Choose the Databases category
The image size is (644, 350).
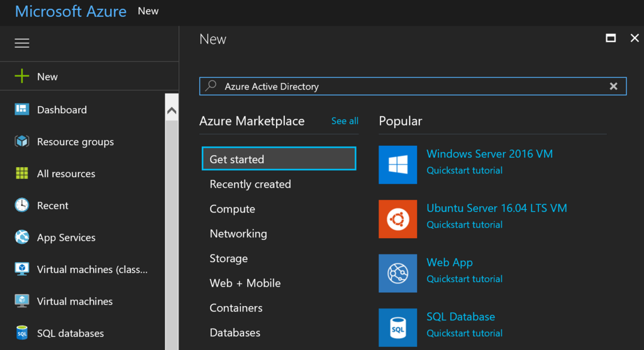click(x=235, y=332)
